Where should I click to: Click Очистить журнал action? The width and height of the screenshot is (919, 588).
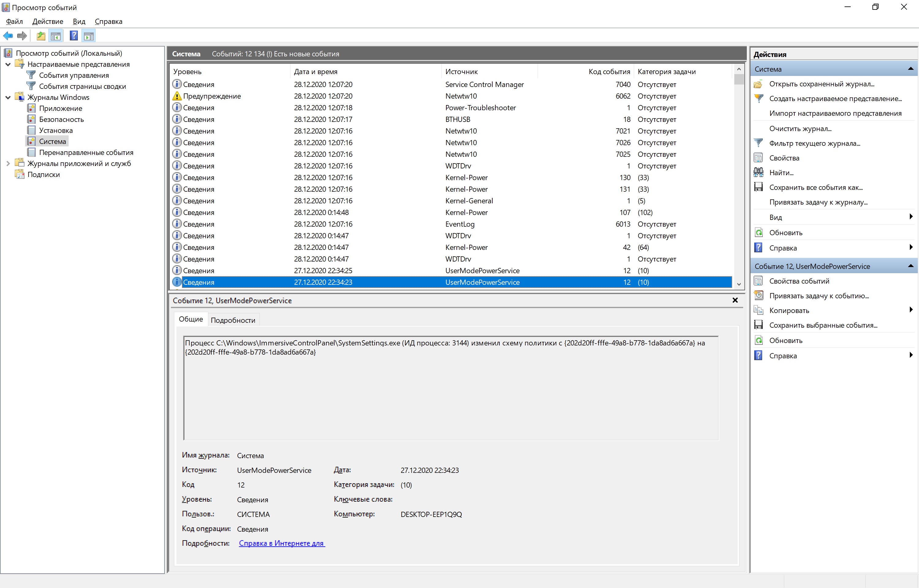pyautogui.click(x=800, y=129)
